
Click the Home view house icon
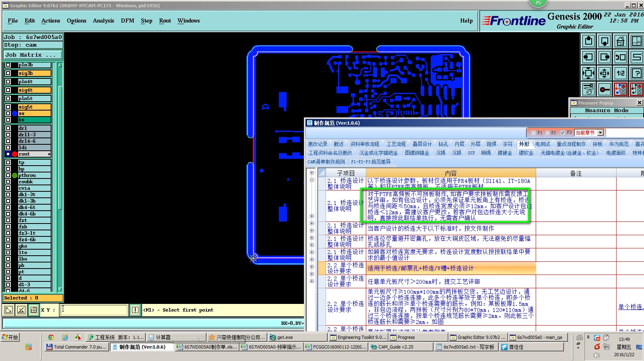pyautogui.click(x=621, y=41)
